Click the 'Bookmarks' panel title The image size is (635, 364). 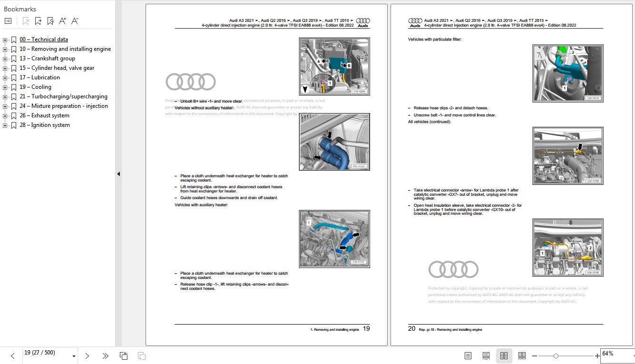pos(20,9)
